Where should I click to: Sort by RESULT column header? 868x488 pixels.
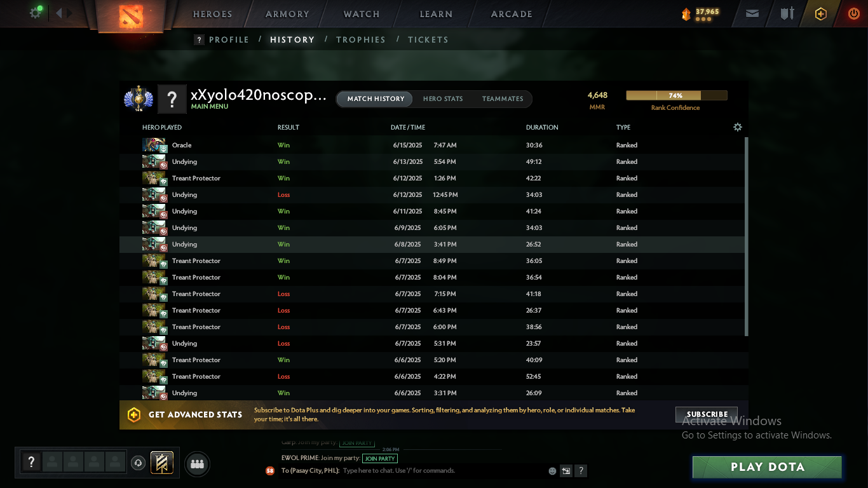pyautogui.click(x=288, y=127)
